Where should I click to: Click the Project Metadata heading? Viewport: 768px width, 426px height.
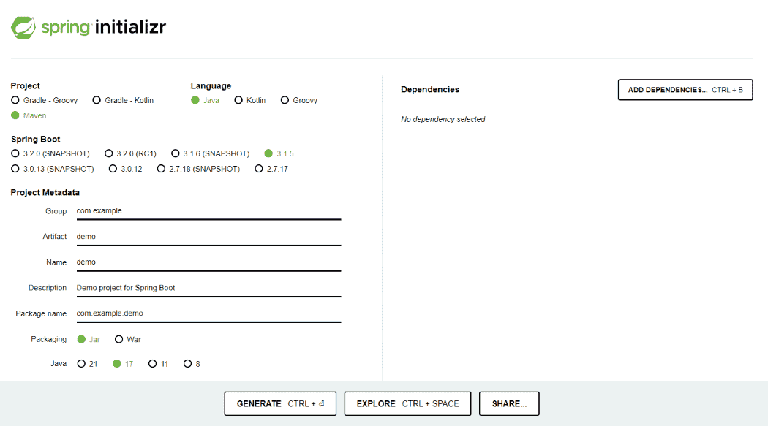pyautogui.click(x=45, y=192)
